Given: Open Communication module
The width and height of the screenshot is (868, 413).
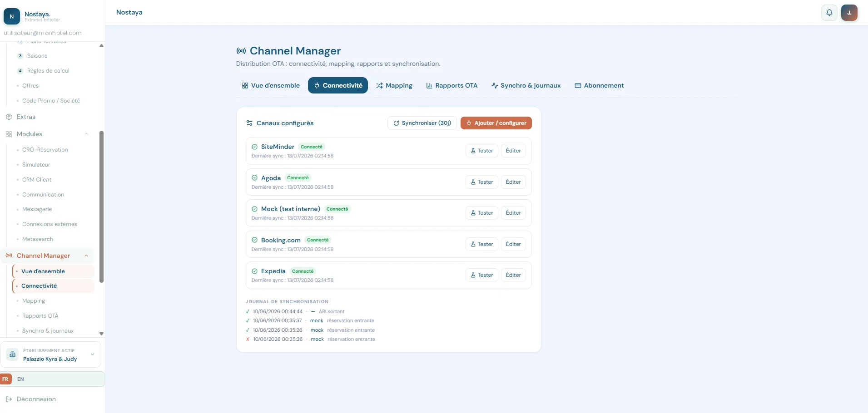Looking at the screenshot, I should (x=43, y=195).
